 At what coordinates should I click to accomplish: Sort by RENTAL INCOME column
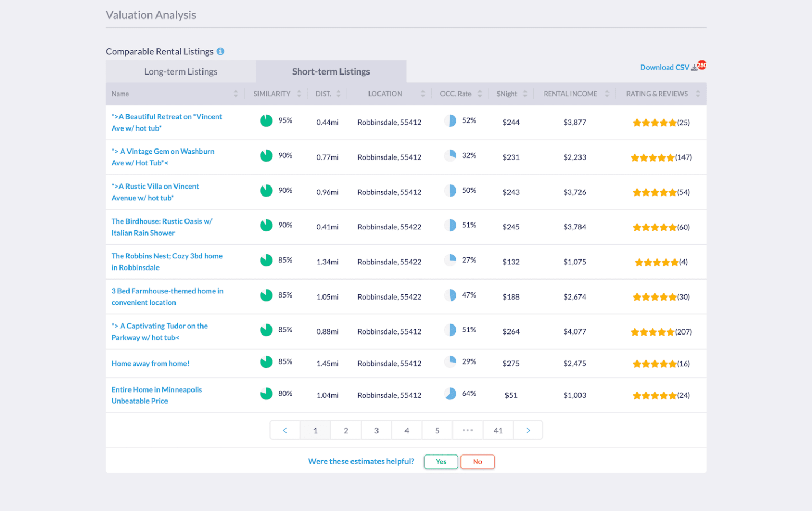[606, 94]
